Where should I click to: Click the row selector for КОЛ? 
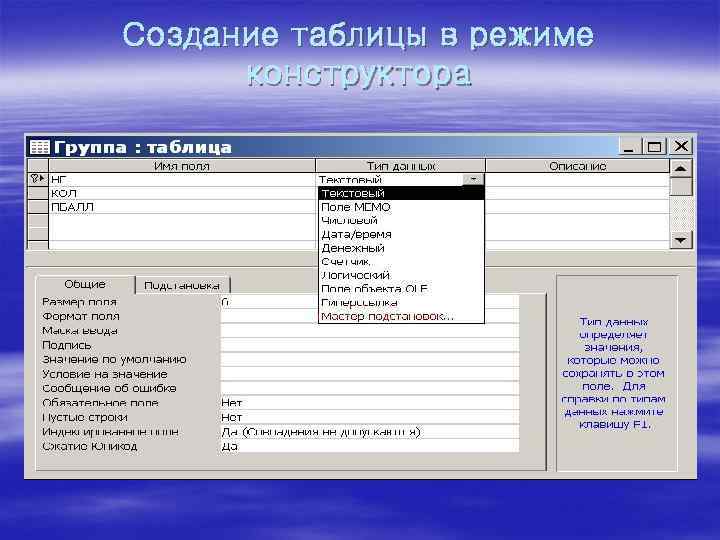coord(38,193)
